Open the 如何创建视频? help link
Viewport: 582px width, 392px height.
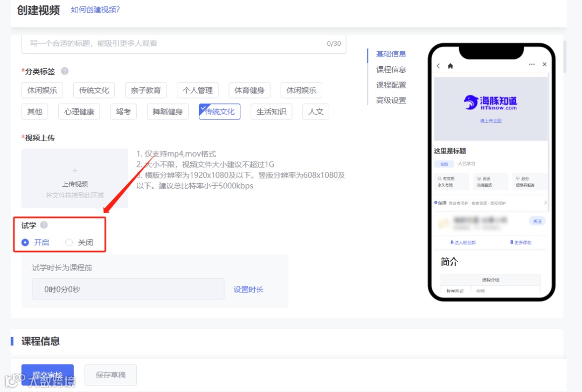pos(95,10)
